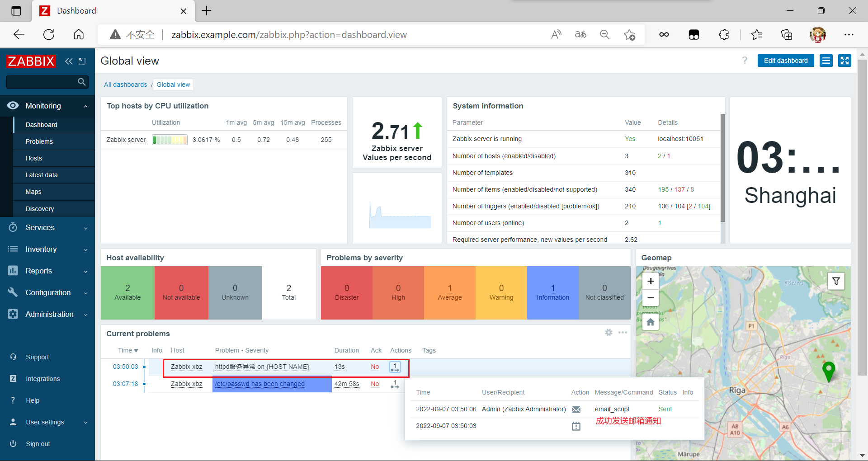Zoom out on the Geomap

click(x=651, y=298)
